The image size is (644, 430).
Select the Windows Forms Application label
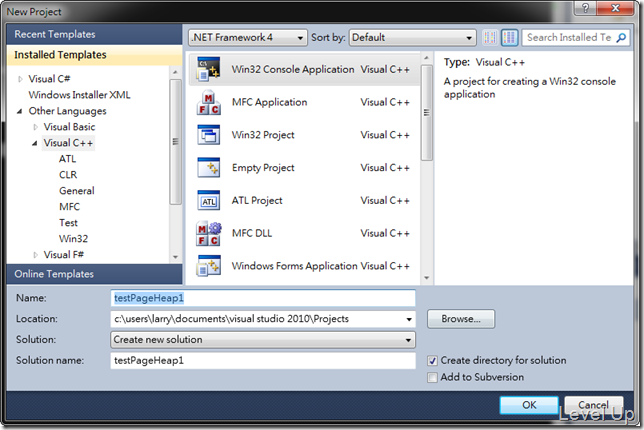click(x=294, y=266)
